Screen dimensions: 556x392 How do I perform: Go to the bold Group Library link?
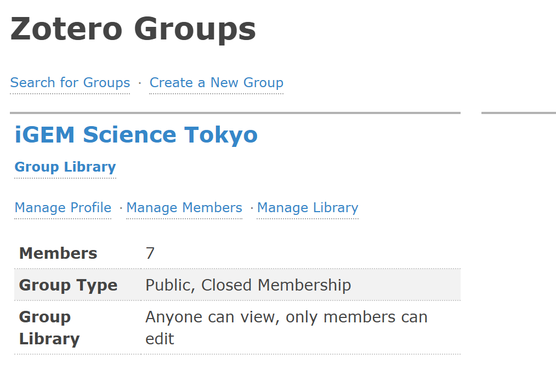point(65,167)
